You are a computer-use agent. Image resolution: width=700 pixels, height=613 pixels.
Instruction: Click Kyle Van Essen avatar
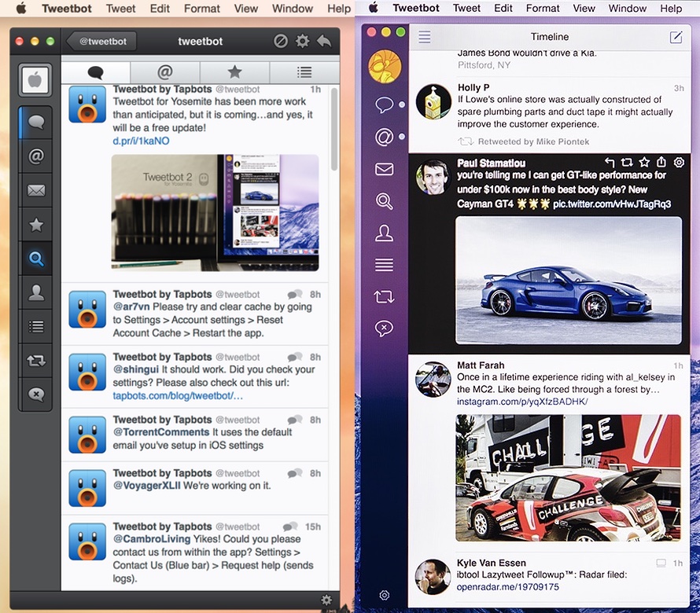pyautogui.click(x=433, y=577)
